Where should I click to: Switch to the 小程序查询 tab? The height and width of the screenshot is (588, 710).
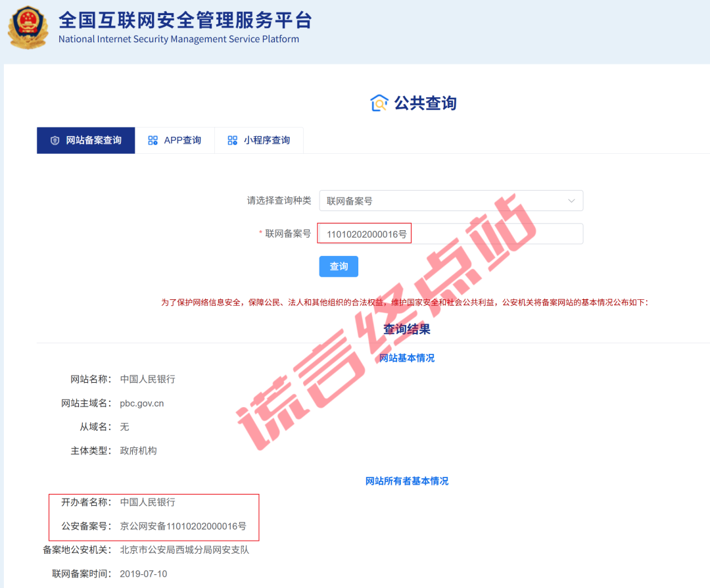point(259,141)
